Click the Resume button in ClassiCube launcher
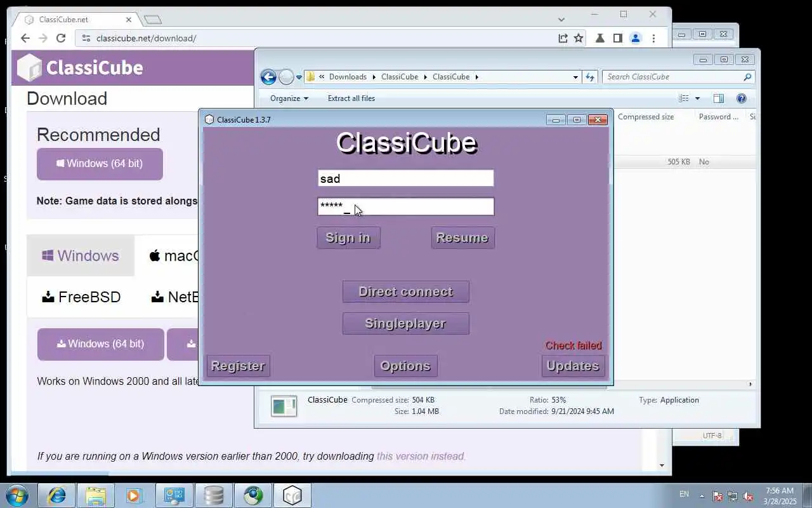Viewport: 812px width, 508px height. pos(462,237)
